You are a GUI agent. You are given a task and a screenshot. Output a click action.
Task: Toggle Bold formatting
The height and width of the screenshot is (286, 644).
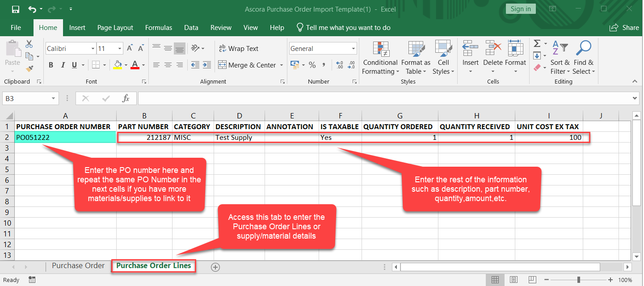[x=51, y=65]
